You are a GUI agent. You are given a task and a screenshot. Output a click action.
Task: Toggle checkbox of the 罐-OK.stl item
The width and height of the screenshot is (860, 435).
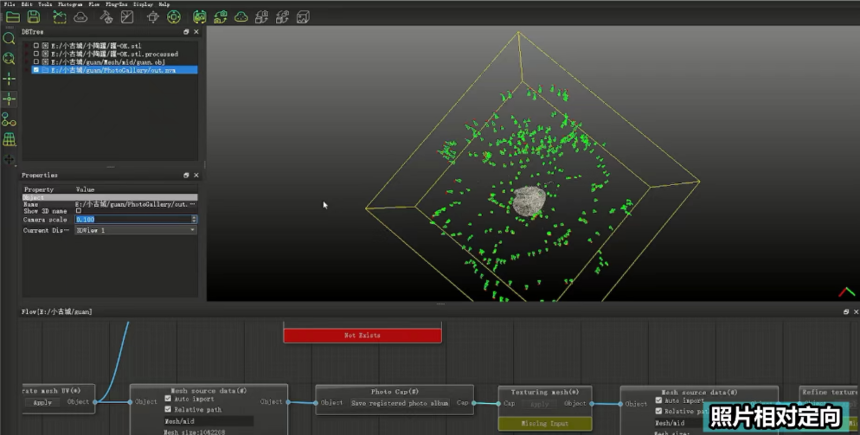pos(36,46)
